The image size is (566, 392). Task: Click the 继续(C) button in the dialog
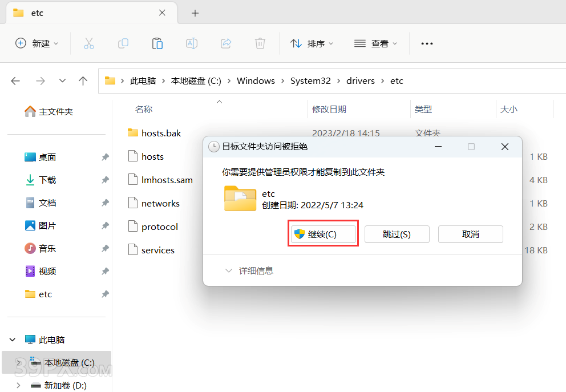[323, 234]
